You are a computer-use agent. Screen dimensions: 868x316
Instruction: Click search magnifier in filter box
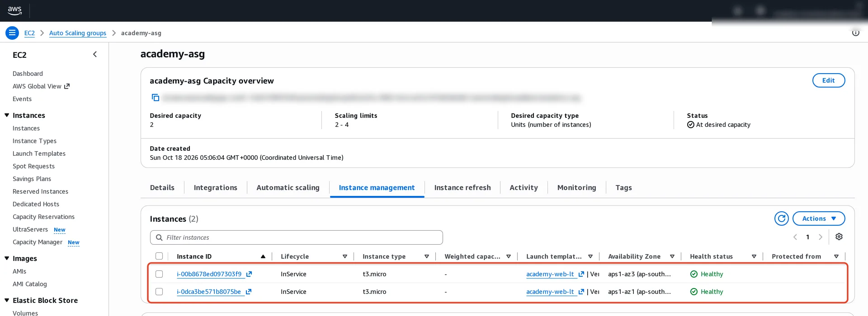point(159,237)
